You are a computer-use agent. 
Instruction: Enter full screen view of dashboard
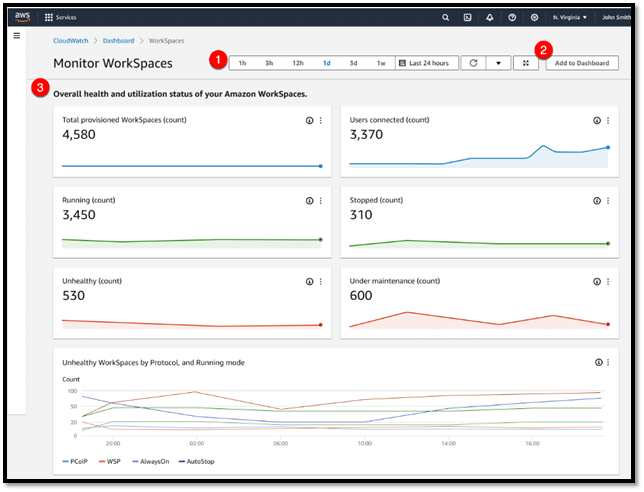tap(526, 63)
